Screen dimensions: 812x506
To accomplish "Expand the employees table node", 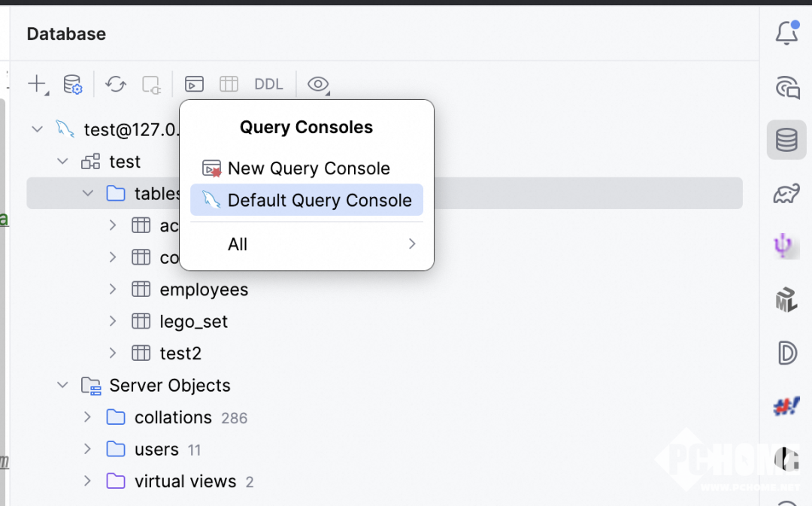I will (113, 289).
